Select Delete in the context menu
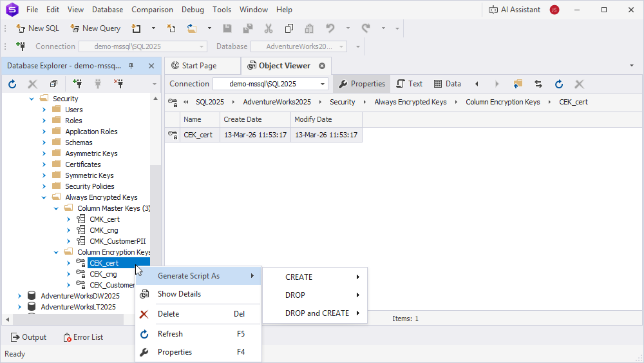The width and height of the screenshot is (644, 363). [x=198, y=314]
